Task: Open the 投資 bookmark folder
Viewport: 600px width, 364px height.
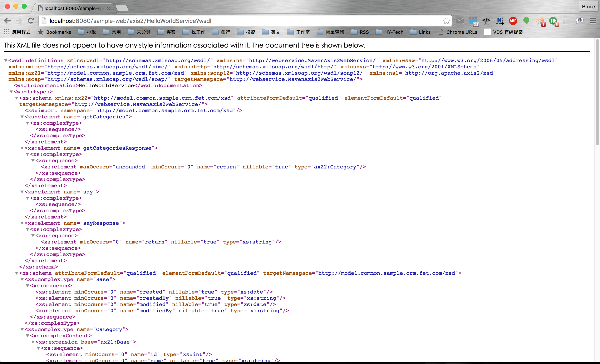Action: click(246, 32)
